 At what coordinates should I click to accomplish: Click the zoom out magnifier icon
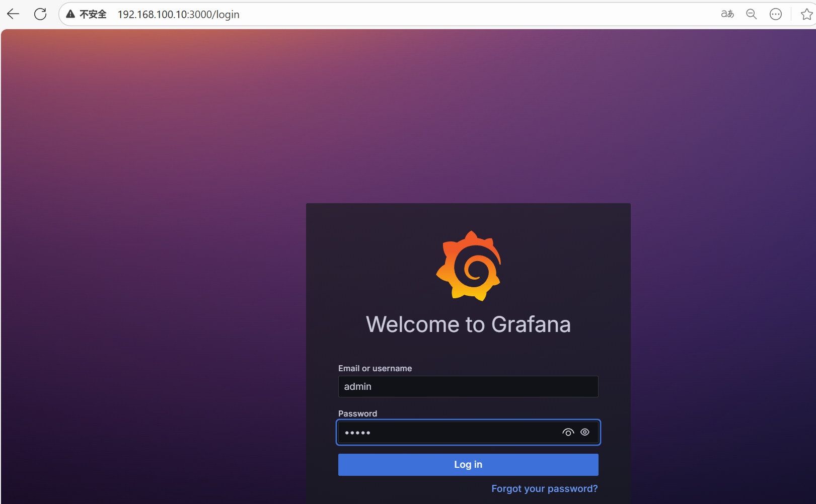[x=752, y=14]
